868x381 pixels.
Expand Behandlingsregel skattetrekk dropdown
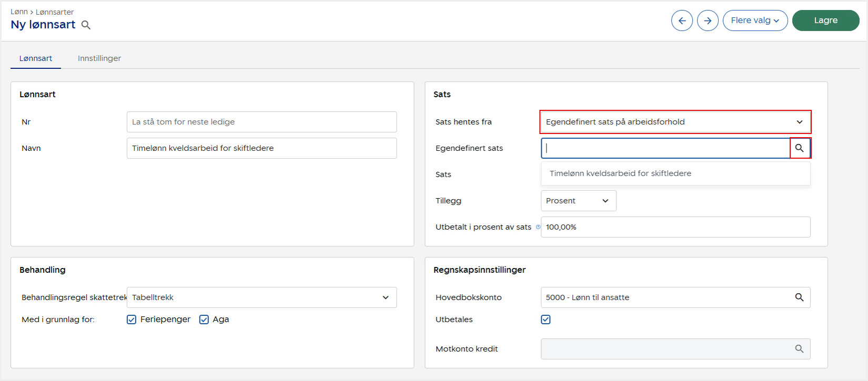(261, 297)
